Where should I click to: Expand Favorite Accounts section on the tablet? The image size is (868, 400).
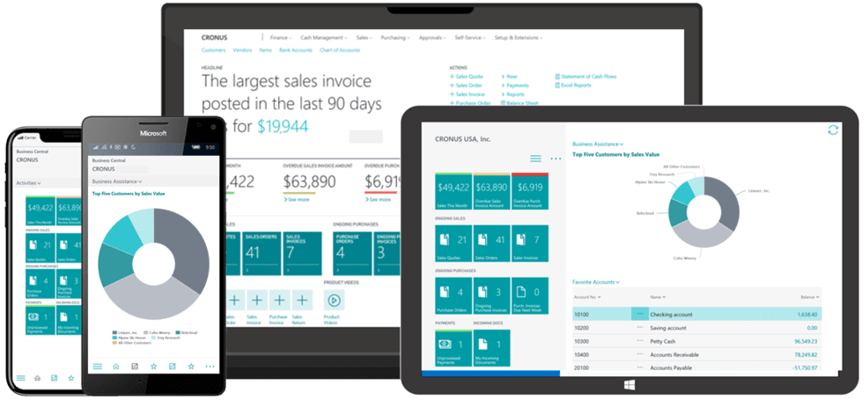596,282
